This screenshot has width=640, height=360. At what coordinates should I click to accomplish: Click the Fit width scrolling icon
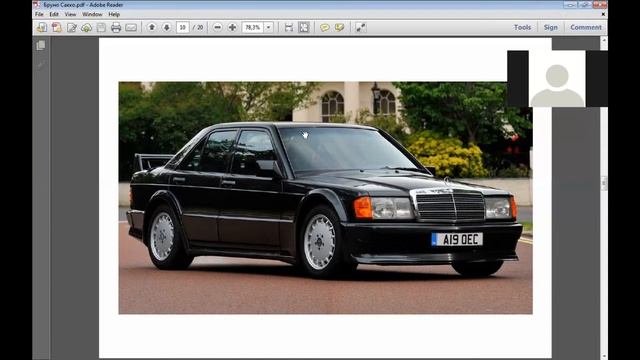(x=289, y=27)
